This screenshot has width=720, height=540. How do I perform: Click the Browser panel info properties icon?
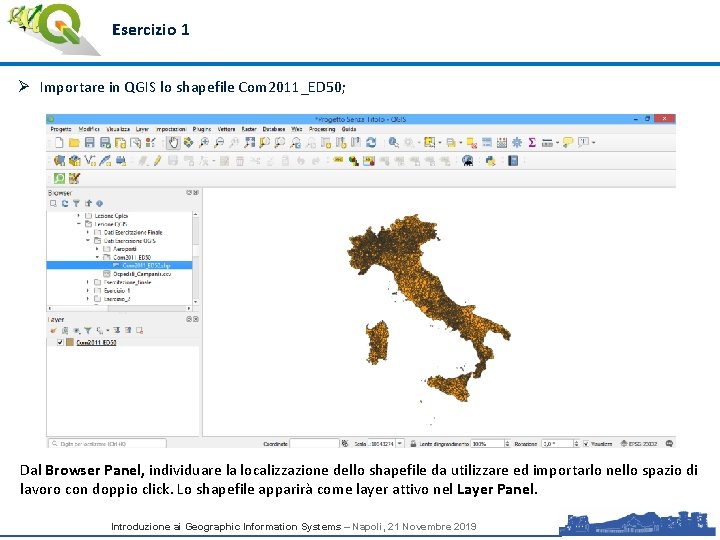(99, 203)
